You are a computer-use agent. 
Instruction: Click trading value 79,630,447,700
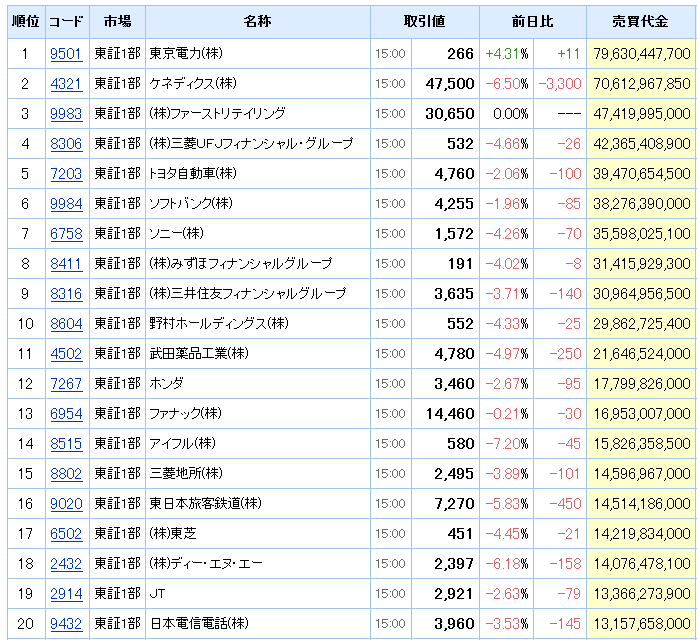(x=641, y=54)
